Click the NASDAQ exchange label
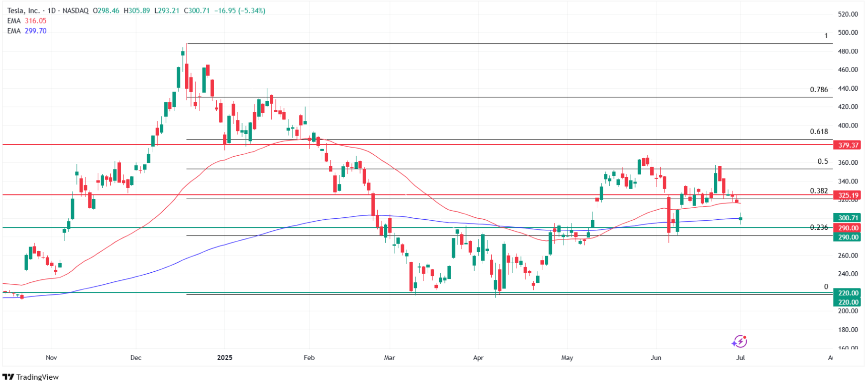Screen dimensions: 868x385 tap(74, 11)
